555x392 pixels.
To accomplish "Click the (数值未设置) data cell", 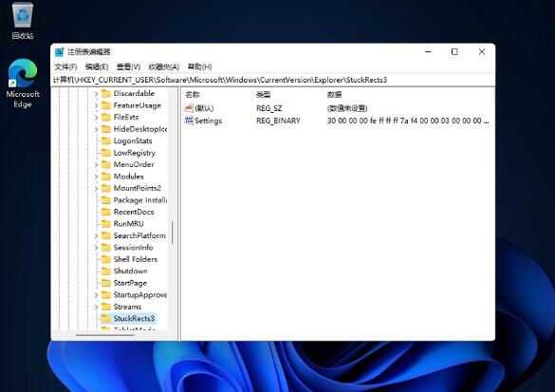I will click(347, 108).
